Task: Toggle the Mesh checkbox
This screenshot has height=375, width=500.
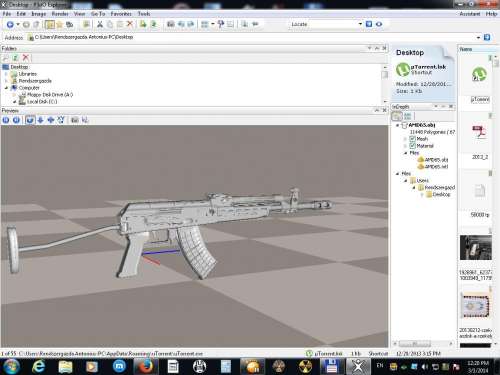Action: pos(412,139)
